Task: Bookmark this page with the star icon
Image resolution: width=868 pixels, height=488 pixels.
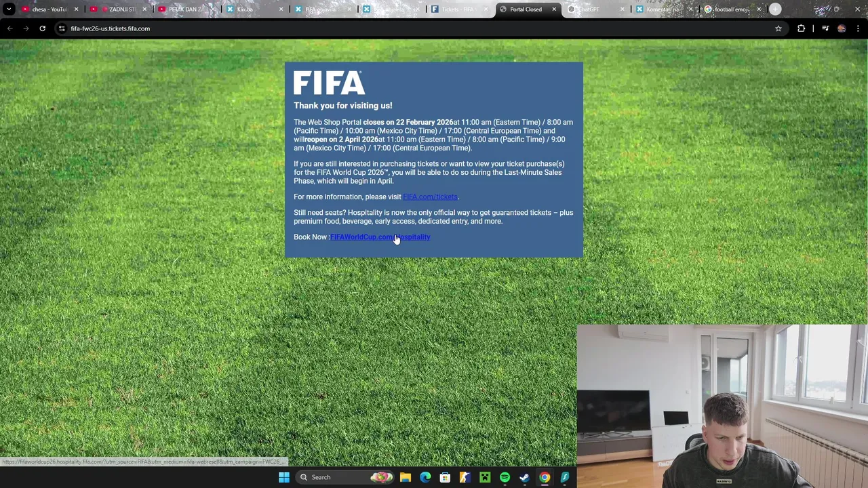Action: [778, 28]
